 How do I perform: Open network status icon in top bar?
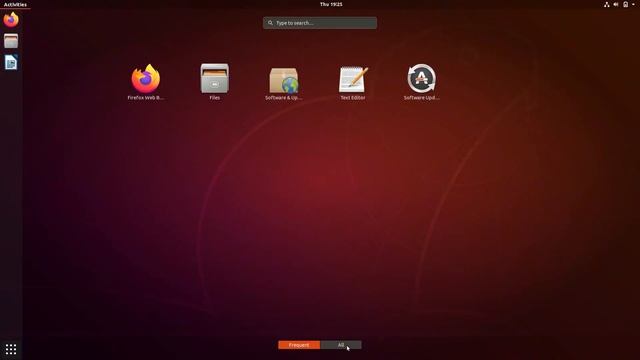coord(607,4)
